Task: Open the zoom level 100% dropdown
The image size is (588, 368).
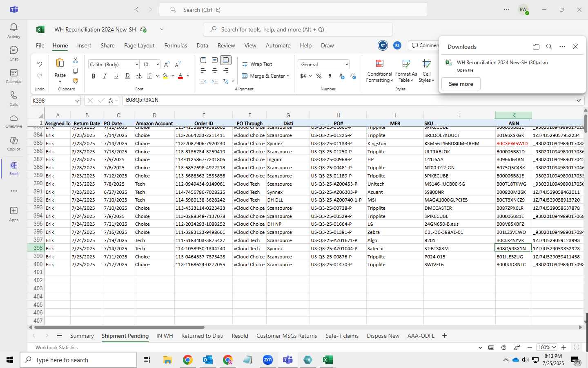Action: (x=547, y=348)
